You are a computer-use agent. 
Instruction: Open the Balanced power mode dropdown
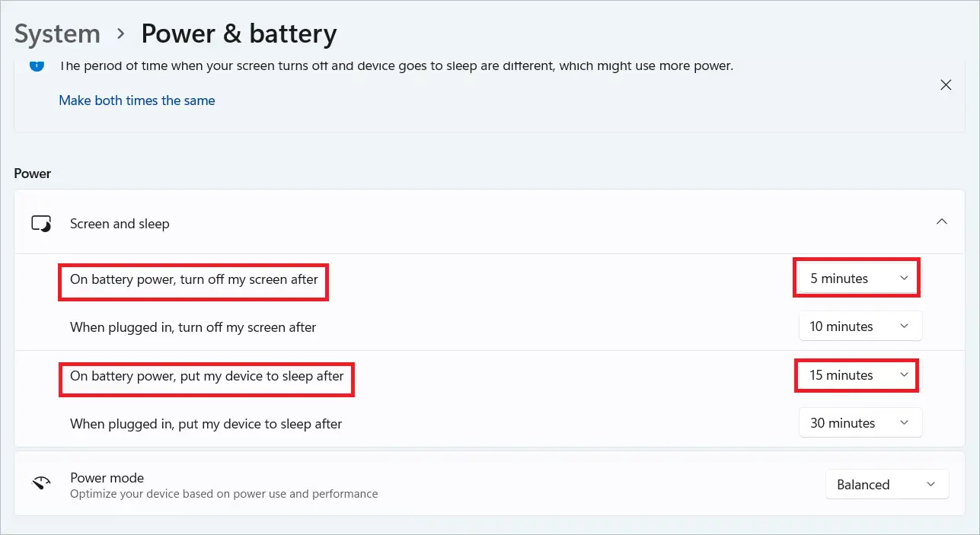[x=887, y=484]
